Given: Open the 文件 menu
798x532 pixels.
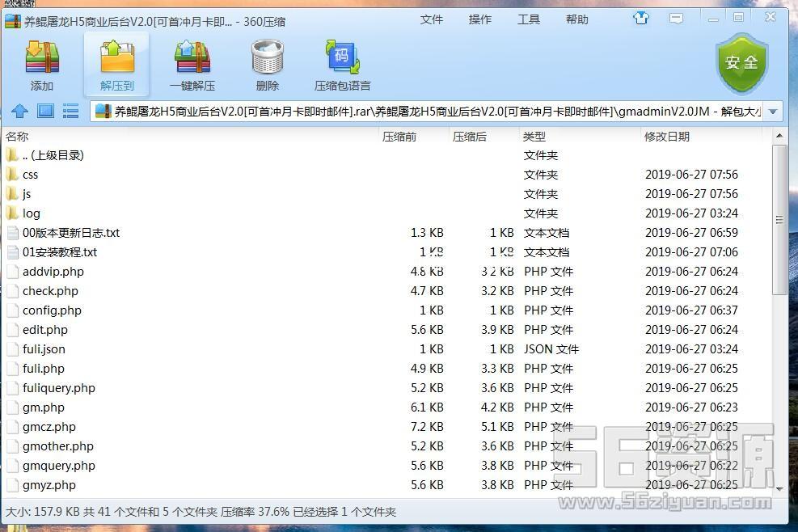Looking at the screenshot, I should 432,19.
